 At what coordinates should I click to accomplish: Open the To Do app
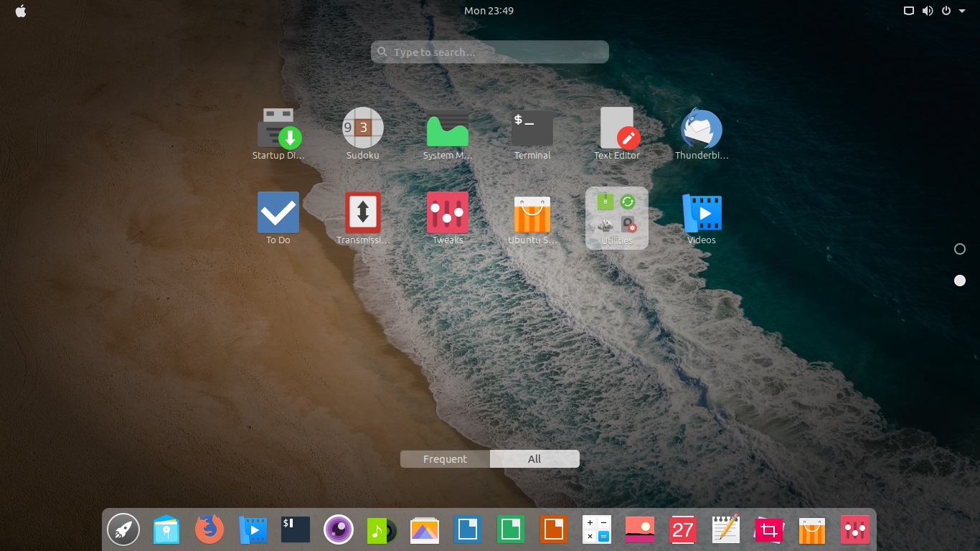278,218
